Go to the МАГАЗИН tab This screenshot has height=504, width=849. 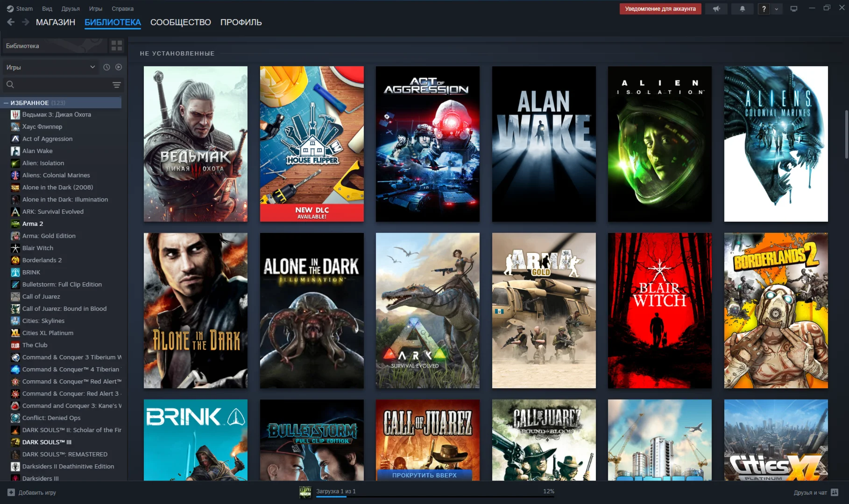pos(56,22)
